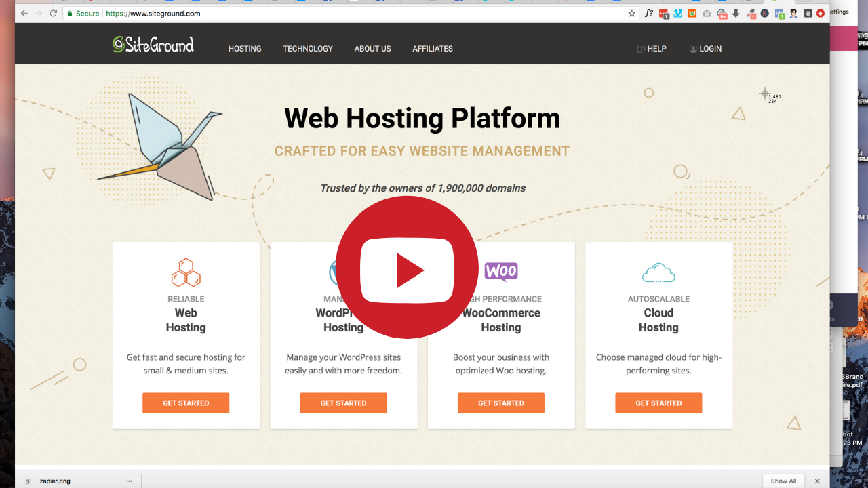Image resolution: width=868 pixels, height=488 pixels.
Task: Bookmark this page with the star icon
Action: coord(632,13)
